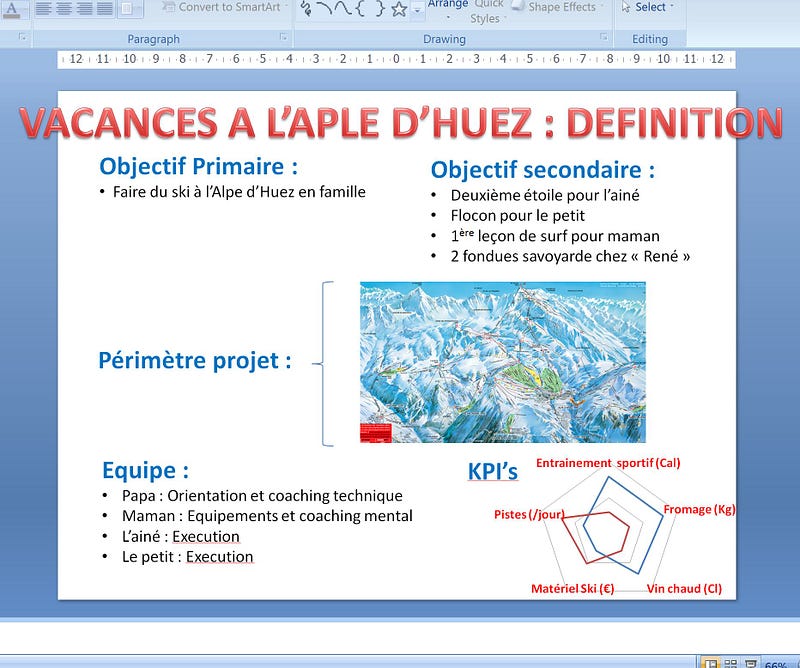
Task: Click the 'Equipe :' heading
Action: click(x=145, y=470)
